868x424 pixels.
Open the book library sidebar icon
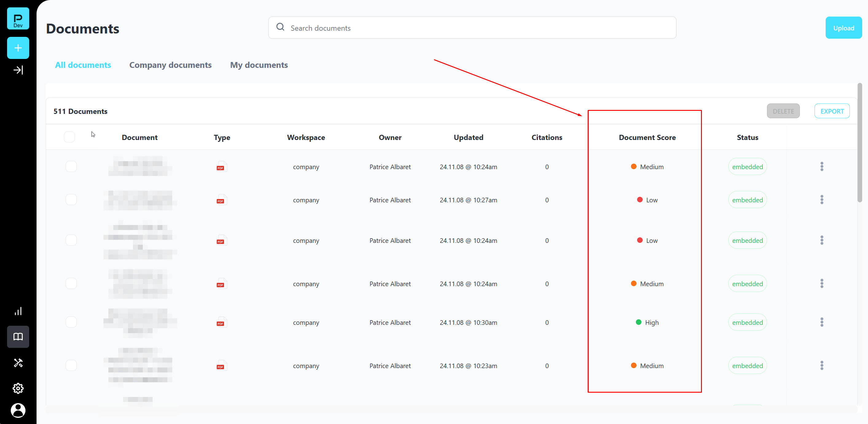18,336
